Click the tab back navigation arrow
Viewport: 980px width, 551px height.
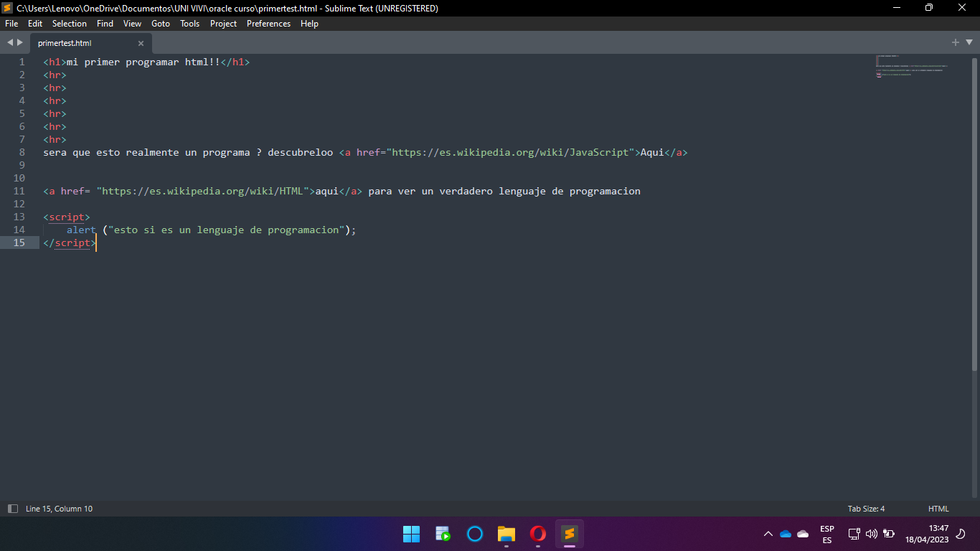pos(10,42)
